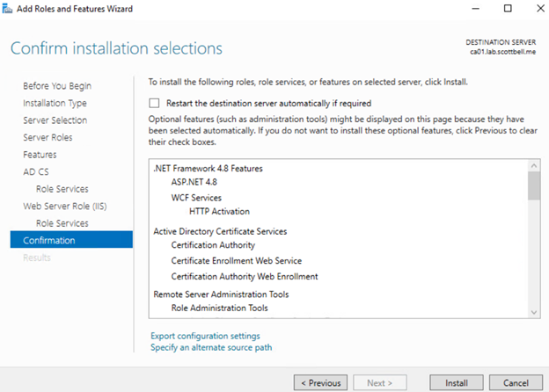Go to Web Server Role (IIS) step
Viewport: 549px width, 392px height.
click(x=64, y=206)
